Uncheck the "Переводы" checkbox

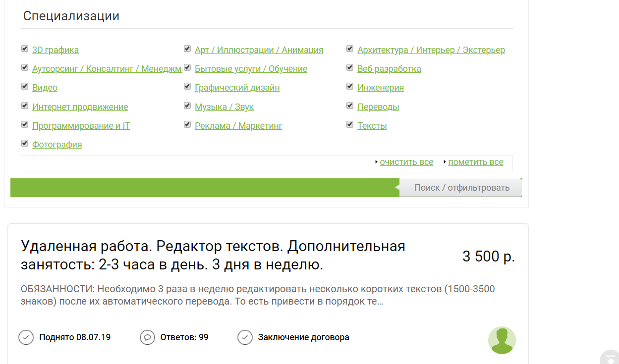350,105
